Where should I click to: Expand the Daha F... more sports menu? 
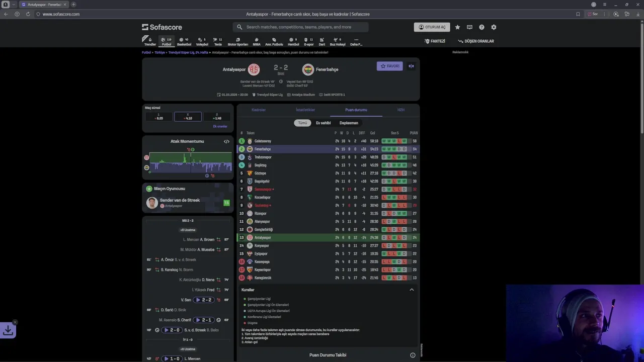pos(356,41)
